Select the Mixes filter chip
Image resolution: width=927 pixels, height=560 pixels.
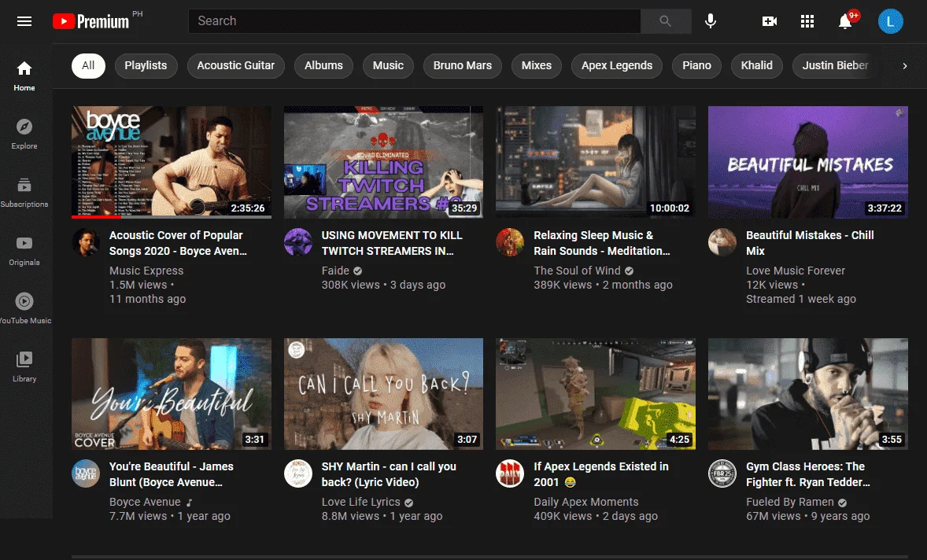(536, 65)
